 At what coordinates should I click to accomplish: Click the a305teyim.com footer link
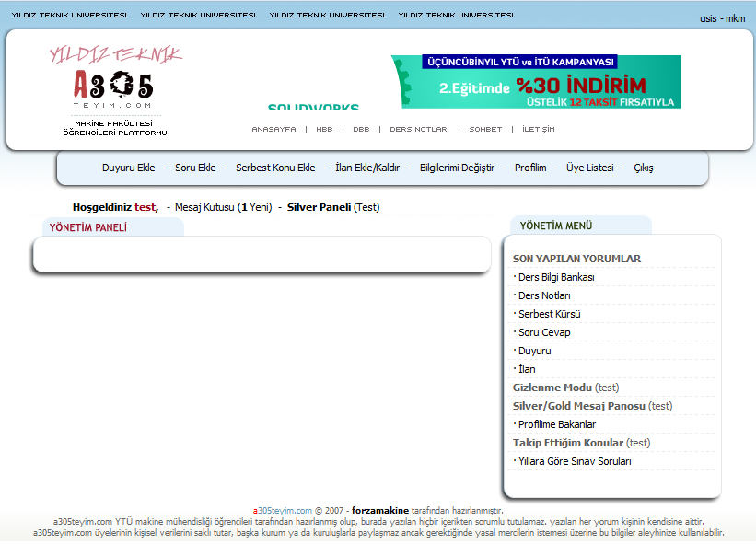tap(283, 510)
